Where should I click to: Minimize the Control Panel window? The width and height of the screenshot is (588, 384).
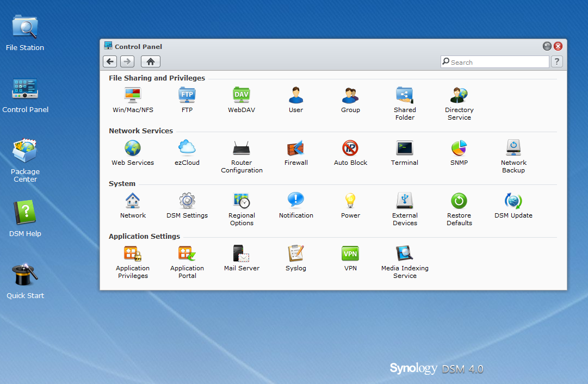click(547, 46)
